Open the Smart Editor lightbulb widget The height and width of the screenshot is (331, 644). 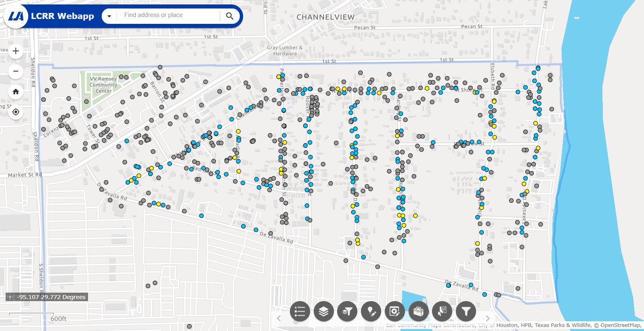tap(371, 312)
